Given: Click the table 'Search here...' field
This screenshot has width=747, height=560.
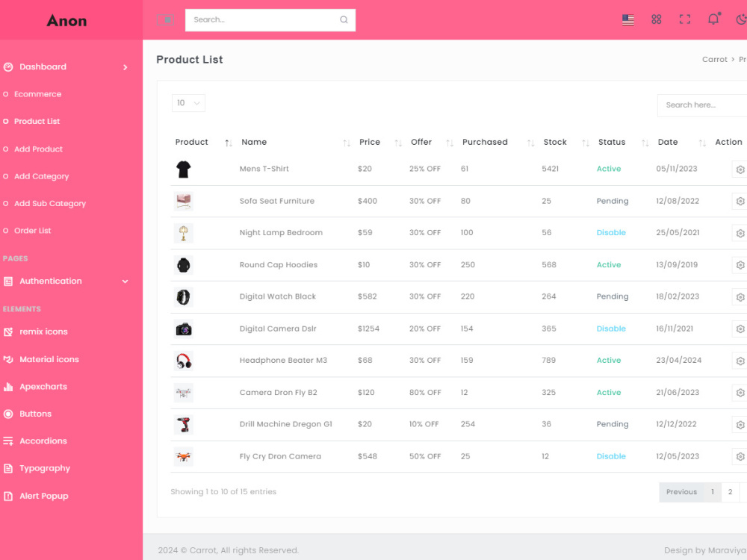Looking at the screenshot, I should pyautogui.click(x=701, y=105).
